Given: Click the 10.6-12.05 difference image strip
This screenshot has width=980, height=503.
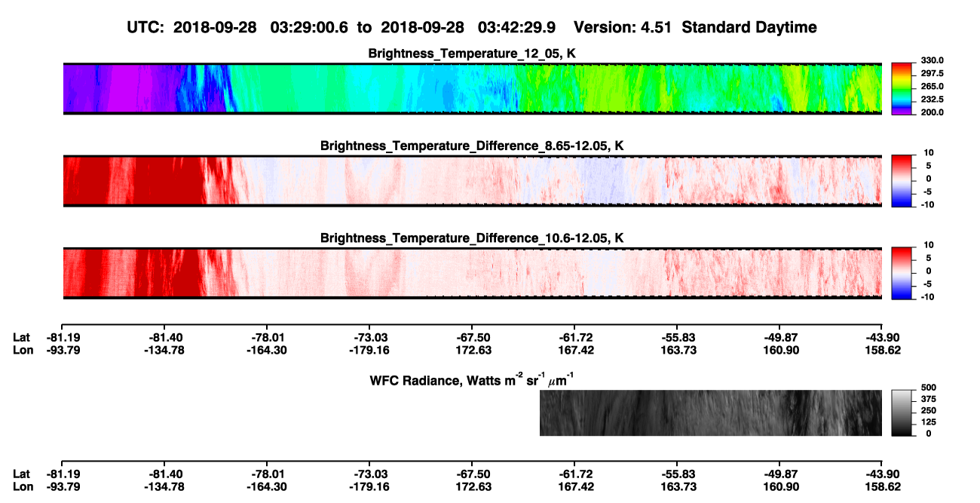Looking at the screenshot, I should click(x=472, y=272).
